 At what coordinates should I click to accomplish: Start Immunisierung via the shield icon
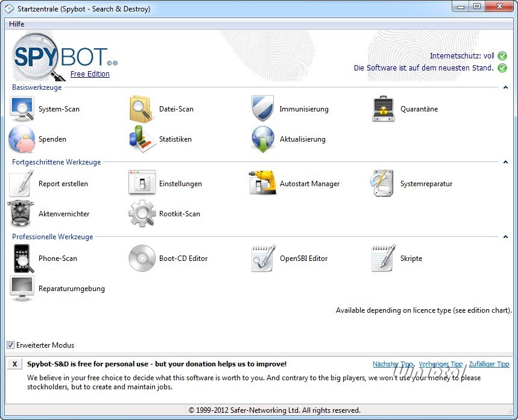[x=263, y=109]
